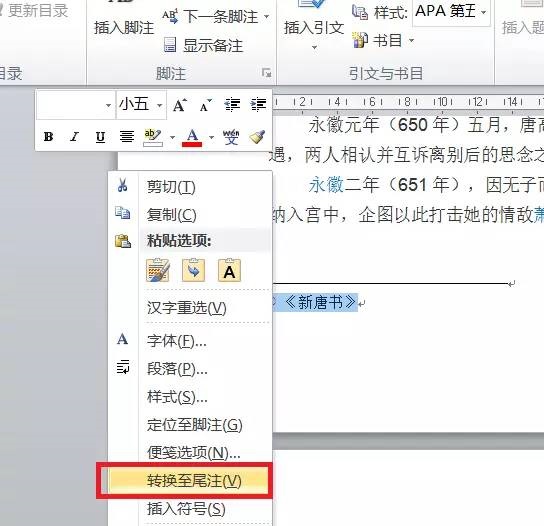
Task: Open the 插入引文 dropdown arrow
Action: (314, 48)
